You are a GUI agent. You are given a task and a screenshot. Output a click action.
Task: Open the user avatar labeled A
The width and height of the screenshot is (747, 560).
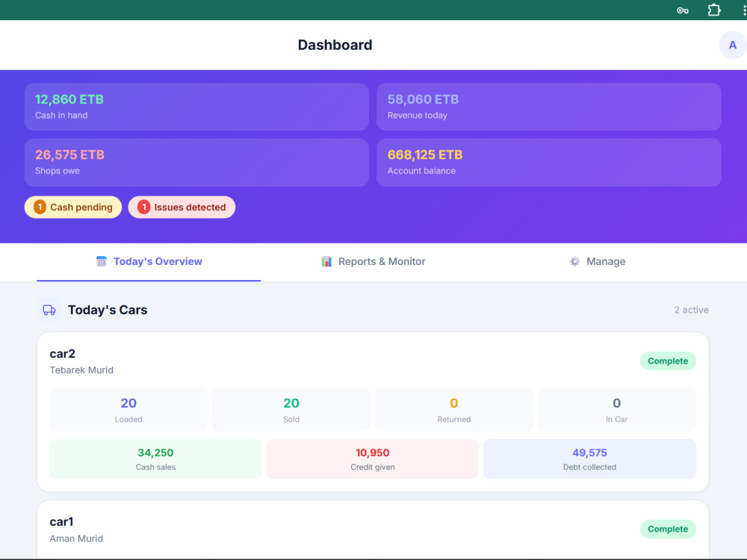732,46
